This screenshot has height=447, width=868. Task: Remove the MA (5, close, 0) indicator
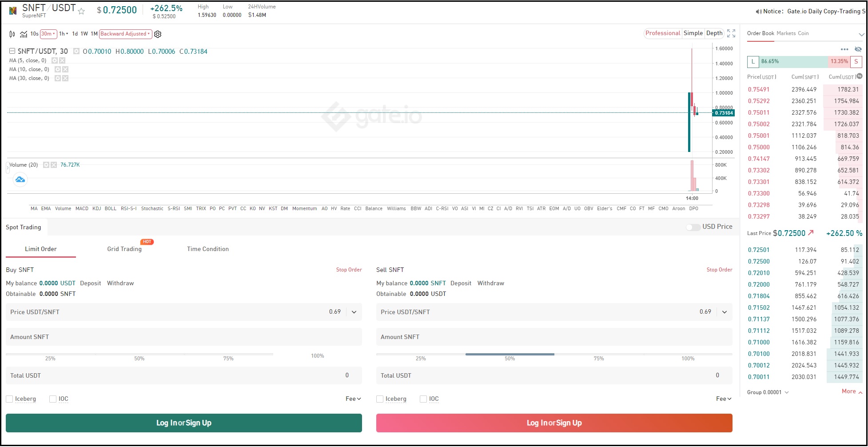click(x=62, y=60)
